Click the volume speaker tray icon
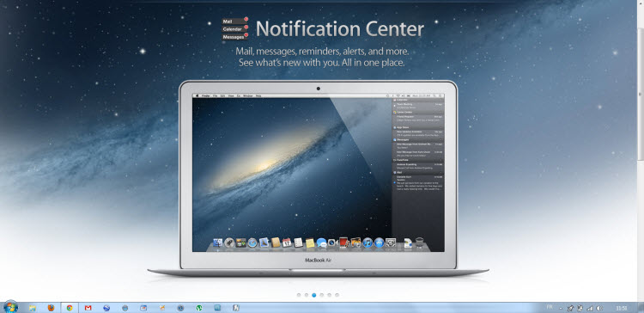The image size is (644, 313). click(599, 308)
